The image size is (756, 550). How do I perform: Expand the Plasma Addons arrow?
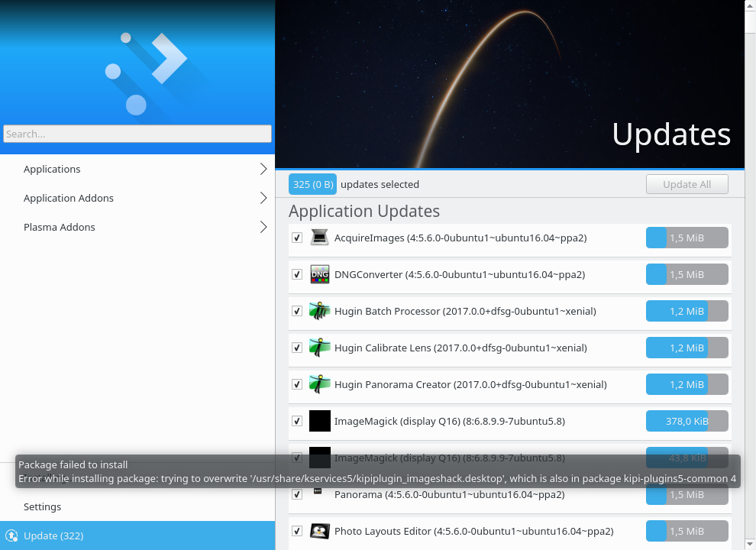coord(263,227)
